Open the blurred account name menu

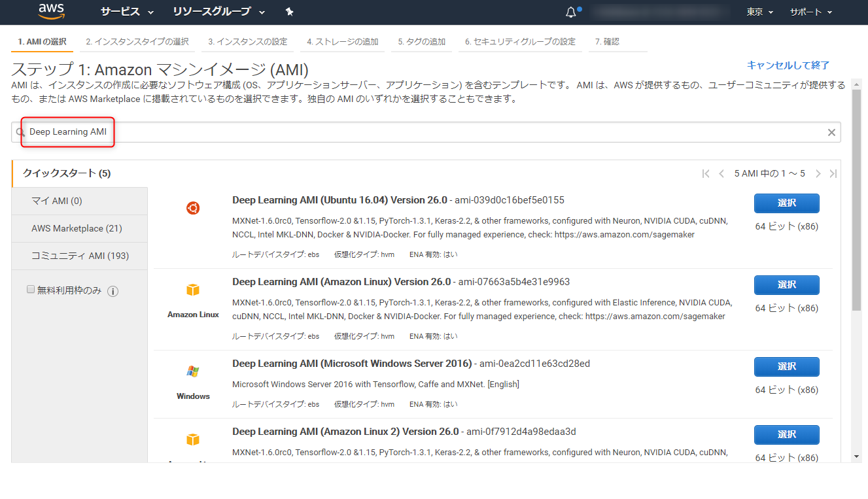click(661, 12)
